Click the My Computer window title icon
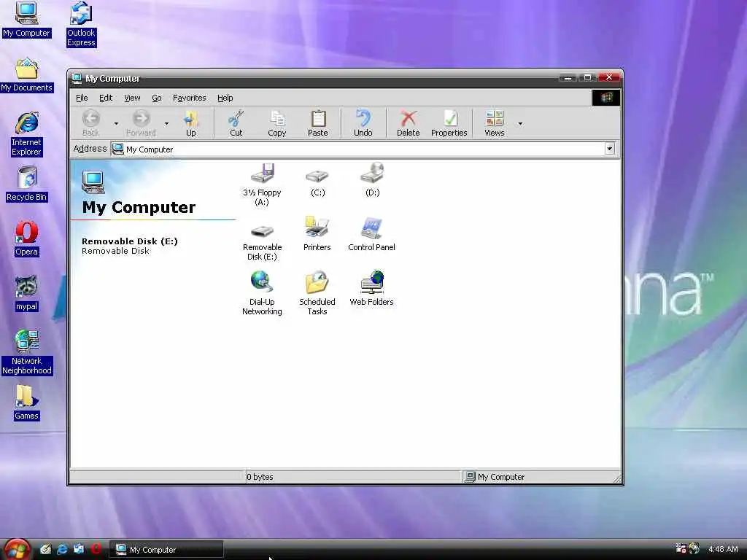This screenshot has width=747, height=560. tap(77, 78)
